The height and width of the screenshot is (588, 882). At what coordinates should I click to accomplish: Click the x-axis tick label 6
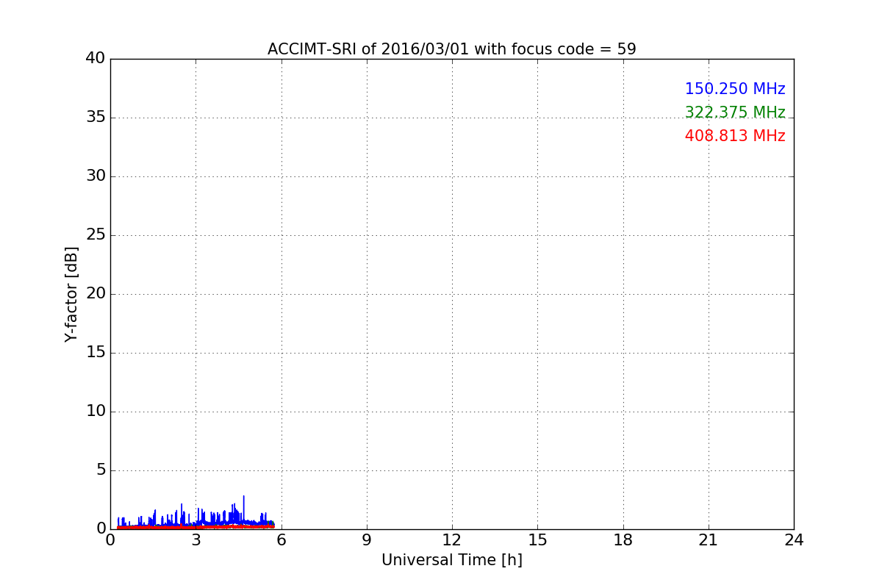coord(281,540)
